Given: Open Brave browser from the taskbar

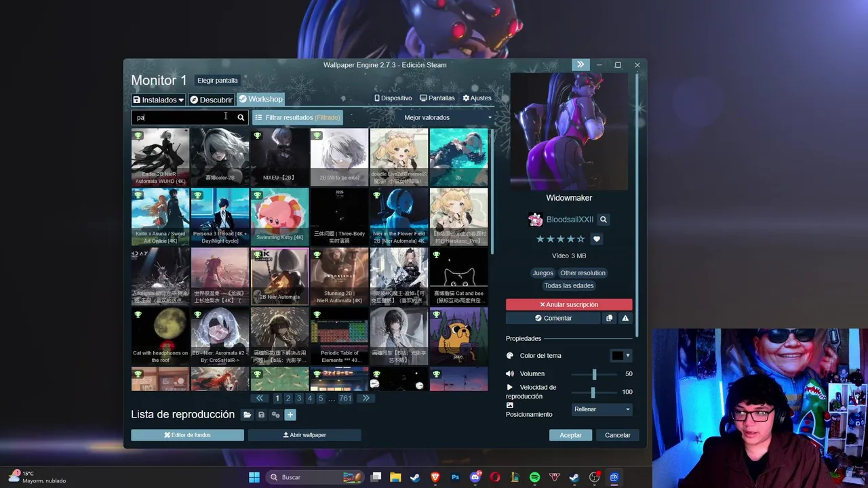Looking at the screenshot, I should pyautogui.click(x=435, y=477).
